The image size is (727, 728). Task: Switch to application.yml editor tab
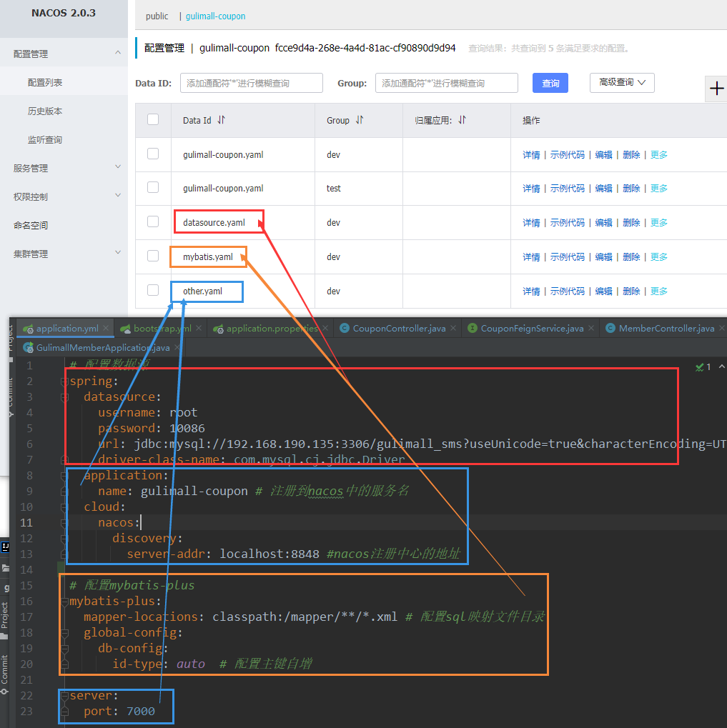pos(67,328)
